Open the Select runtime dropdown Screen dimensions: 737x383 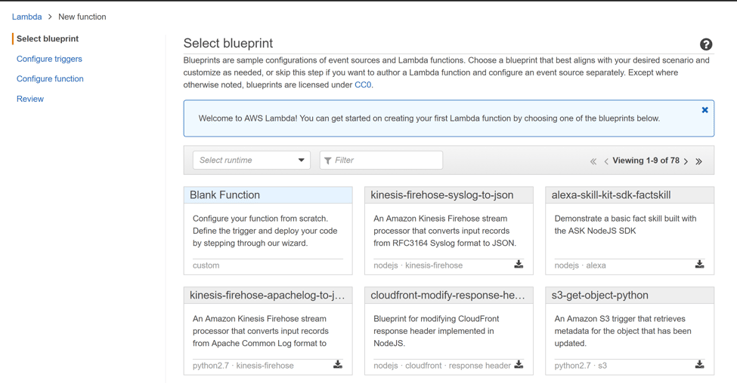pyautogui.click(x=251, y=160)
